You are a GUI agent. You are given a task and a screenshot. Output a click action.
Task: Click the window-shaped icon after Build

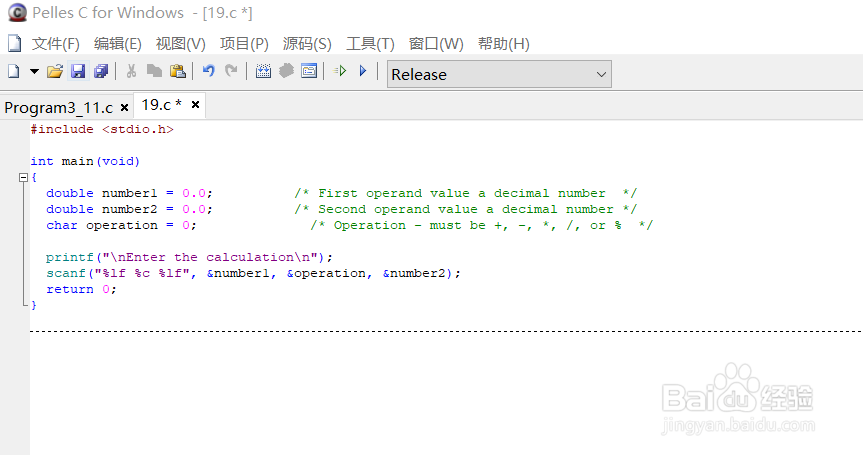[309, 71]
